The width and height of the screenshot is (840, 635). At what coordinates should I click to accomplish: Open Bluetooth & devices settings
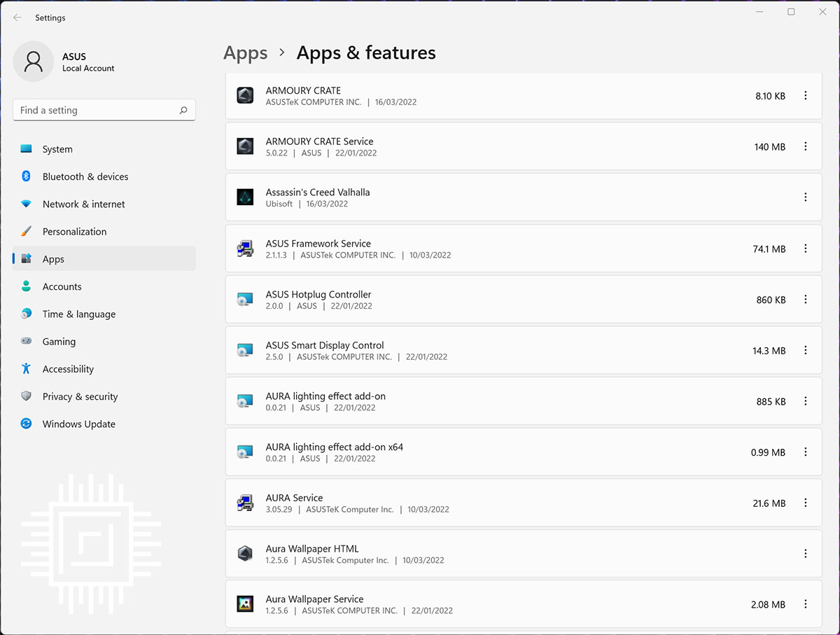click(104, 176)
